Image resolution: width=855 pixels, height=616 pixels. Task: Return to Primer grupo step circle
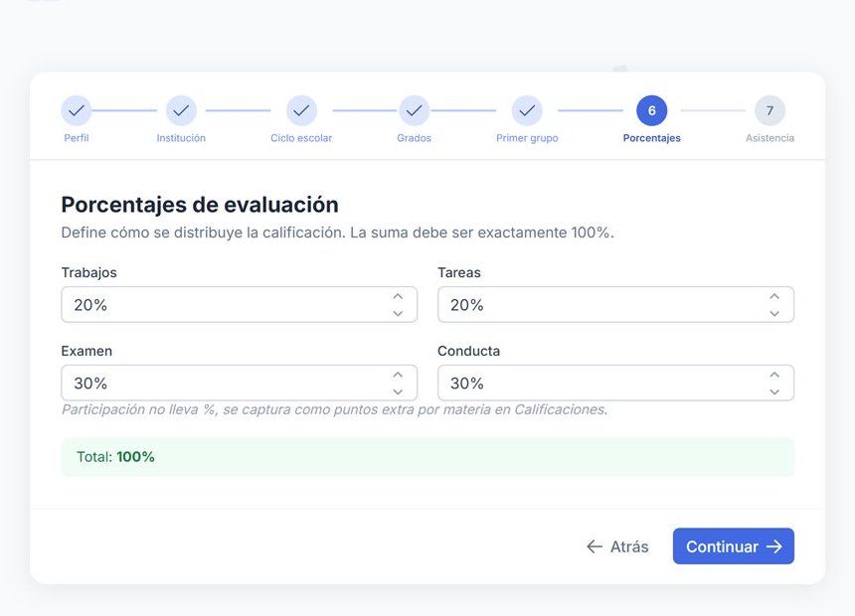tap(527, 110)
